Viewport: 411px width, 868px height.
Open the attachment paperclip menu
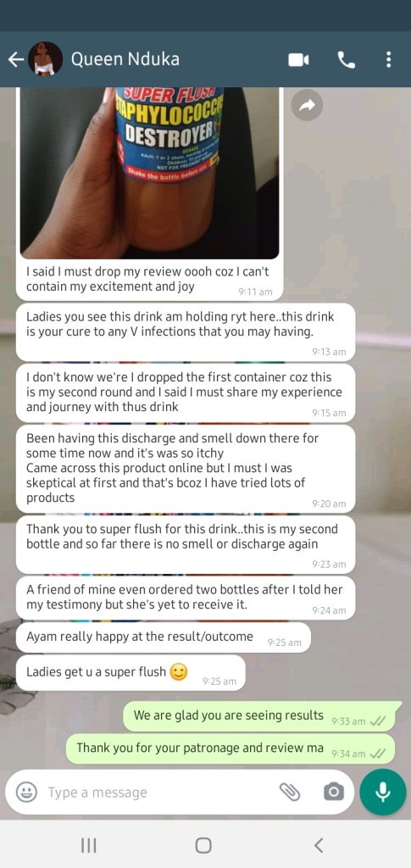(x=289, y=793)
